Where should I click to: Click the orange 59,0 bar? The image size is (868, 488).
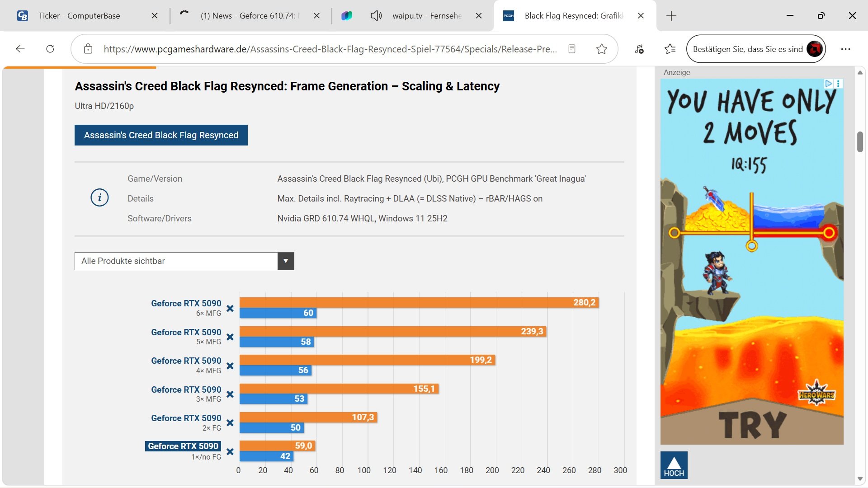(x=277, y=446)
